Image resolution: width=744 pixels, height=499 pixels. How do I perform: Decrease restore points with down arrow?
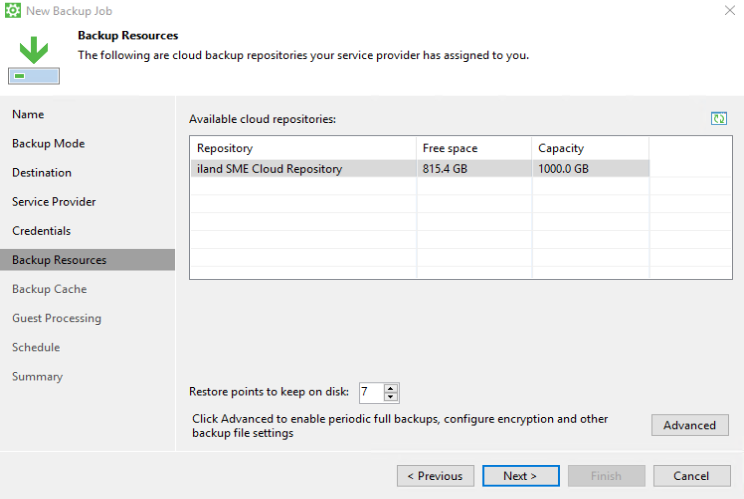click(x=391, y=397)
